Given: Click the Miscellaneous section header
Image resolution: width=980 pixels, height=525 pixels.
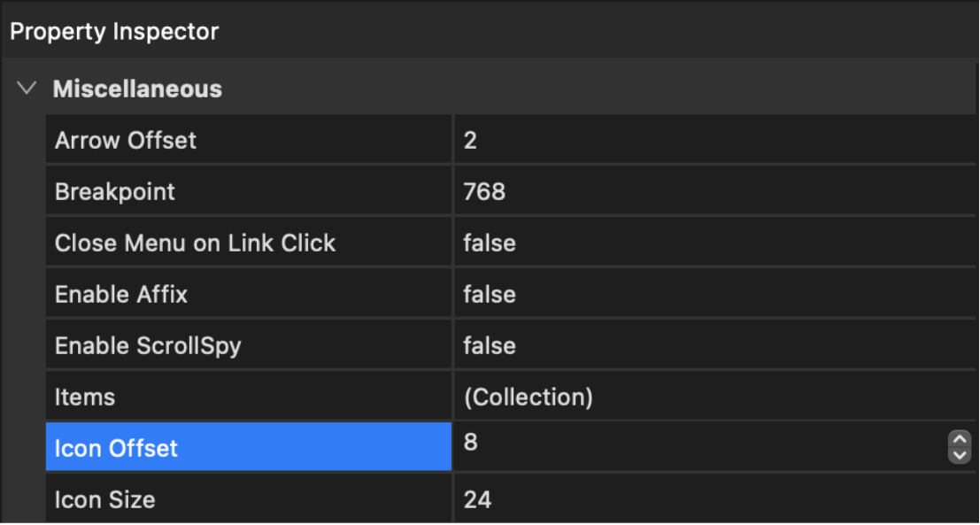Looking at the screenshot, I should (137, 89).
